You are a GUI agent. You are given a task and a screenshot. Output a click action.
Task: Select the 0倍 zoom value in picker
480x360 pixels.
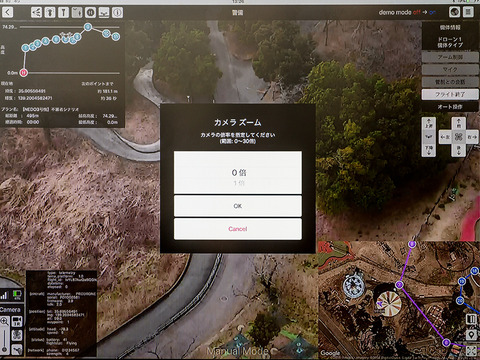click(x=238, y=173)
